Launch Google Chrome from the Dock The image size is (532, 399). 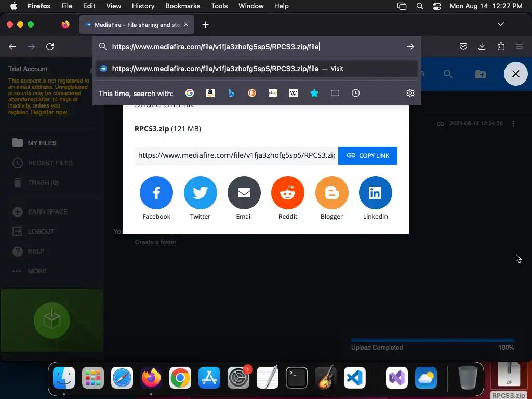(x=180, y=378)
